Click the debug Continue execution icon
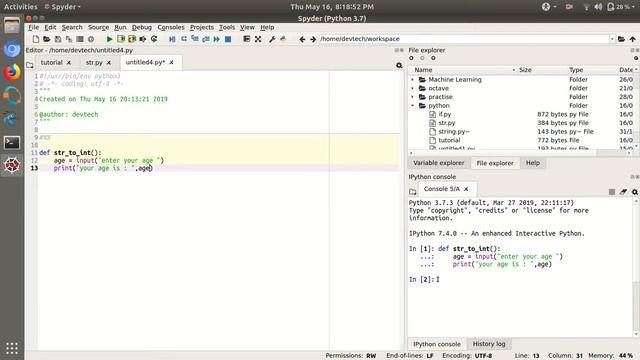 pos(217,39)
